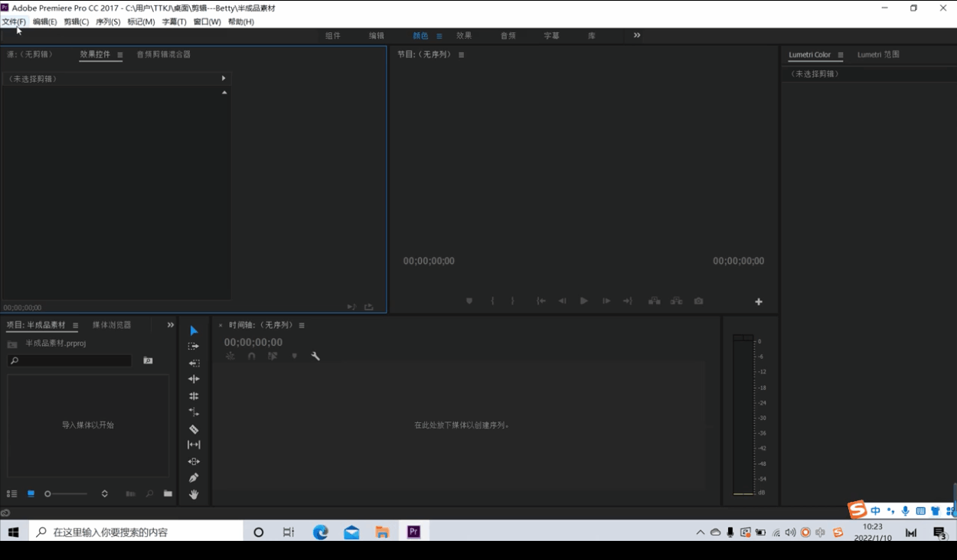Select the Hand tool
This screenshot has width=957, height=560.
click(x=194, y=495)
